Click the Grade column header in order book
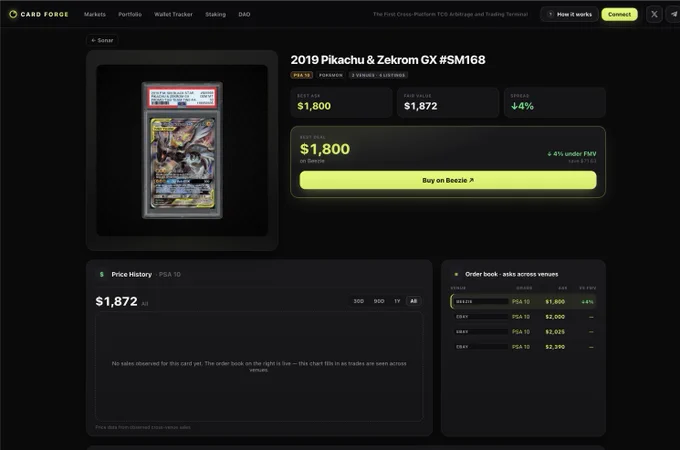Image resolution: width=680 pixels, height=450 pixels. (524, 288)
